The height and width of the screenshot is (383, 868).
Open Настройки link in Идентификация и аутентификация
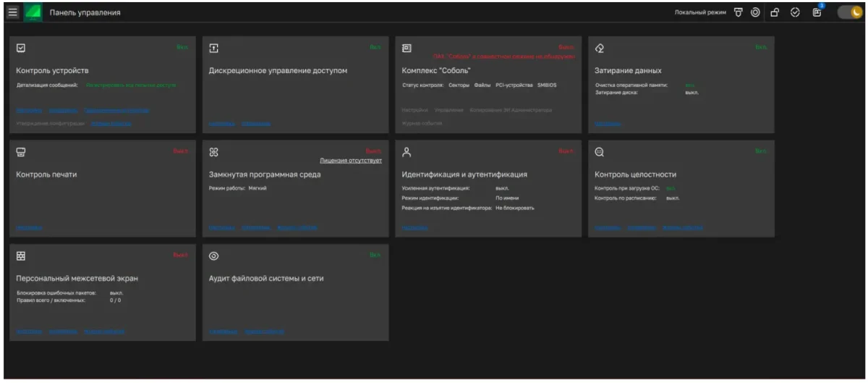click(414, 227)
